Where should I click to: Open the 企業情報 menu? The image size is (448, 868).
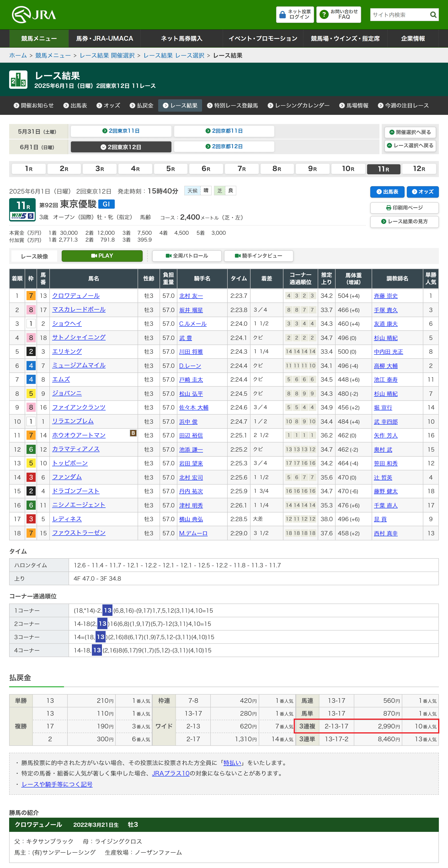413,38
